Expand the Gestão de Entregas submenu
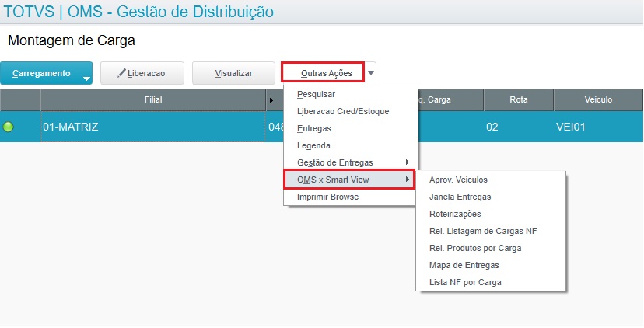The height and width of the screenshot is (328, 644). (x=350, y=162)
